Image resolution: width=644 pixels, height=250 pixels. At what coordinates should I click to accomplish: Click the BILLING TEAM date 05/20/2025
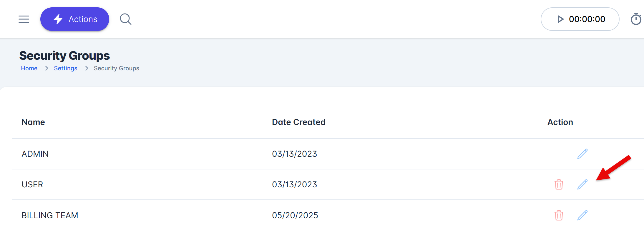[x=295, y=215]
